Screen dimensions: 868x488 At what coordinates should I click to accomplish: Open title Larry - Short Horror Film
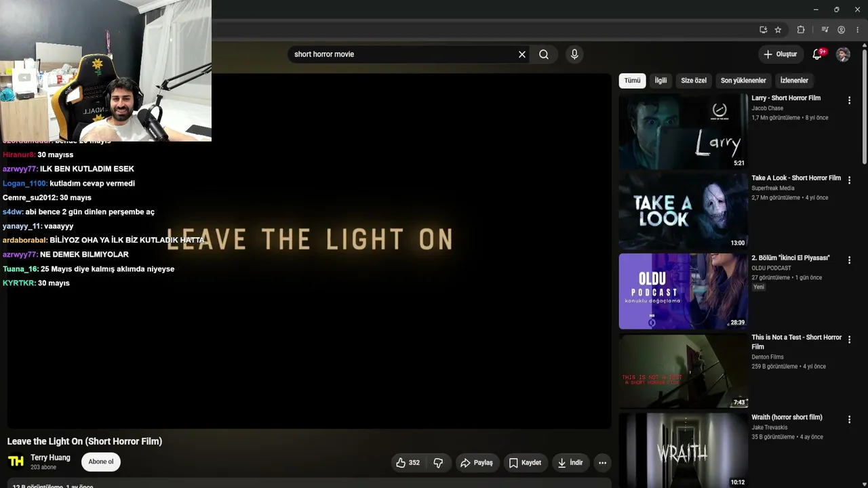pos(786,98)
